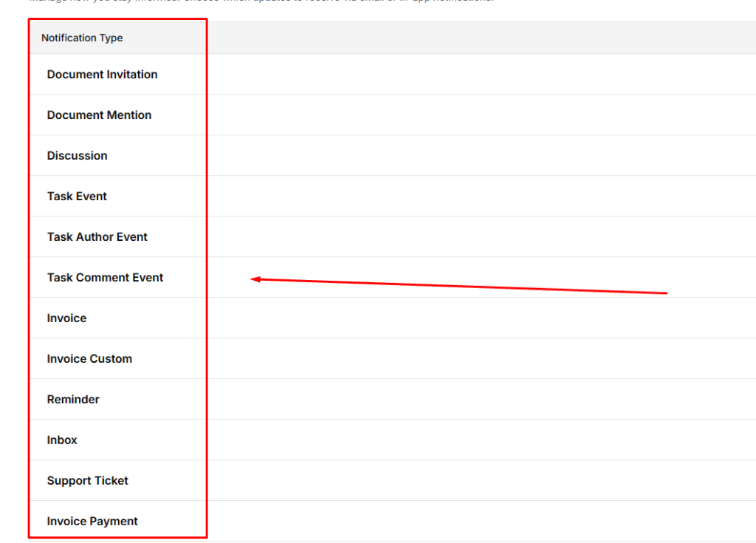Image resolution: width=756 pixels, height=543 pixels.
Task: Click the cut-off description text above the table
Action: click(x=258, y=1)
